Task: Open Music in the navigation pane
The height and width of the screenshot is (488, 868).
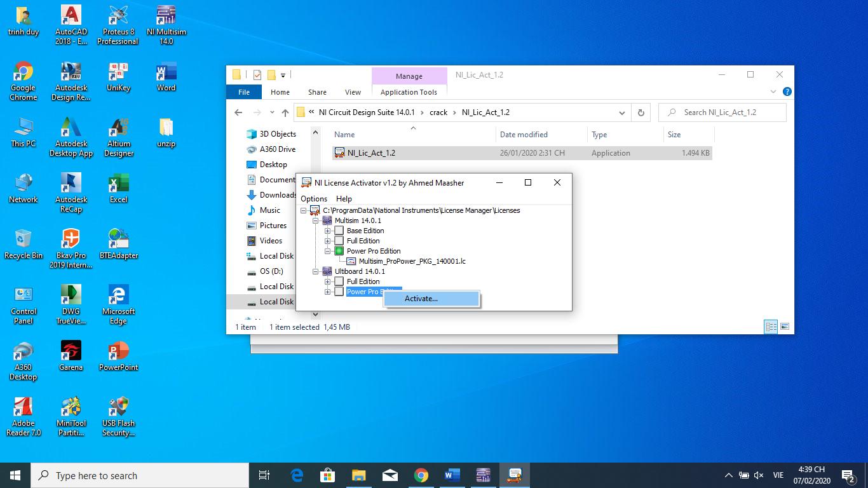Action: coord(269,210)
